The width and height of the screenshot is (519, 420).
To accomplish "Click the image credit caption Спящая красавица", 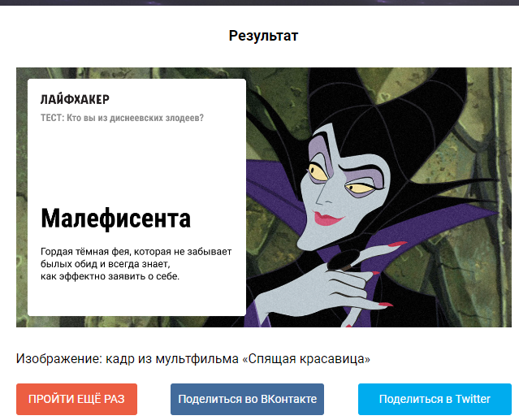I will [x=193, y=358].
